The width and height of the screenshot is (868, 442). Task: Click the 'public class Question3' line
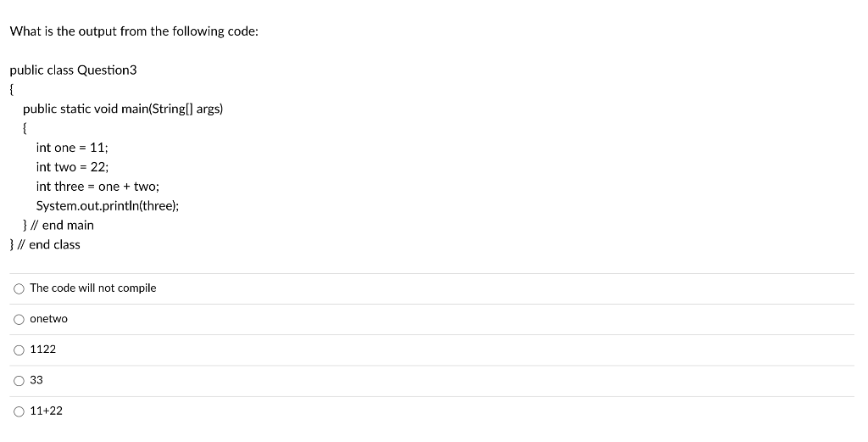pos(73,70)
